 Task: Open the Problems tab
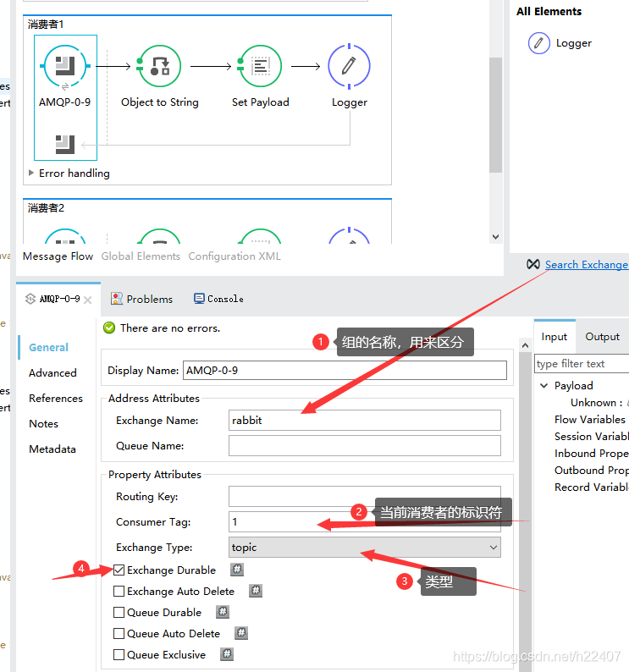[141, 299]
